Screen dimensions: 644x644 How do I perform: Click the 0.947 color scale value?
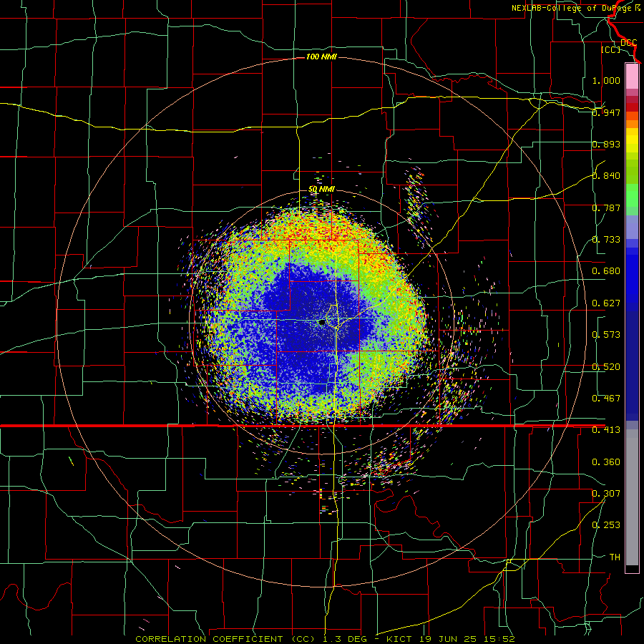[606, 112]
